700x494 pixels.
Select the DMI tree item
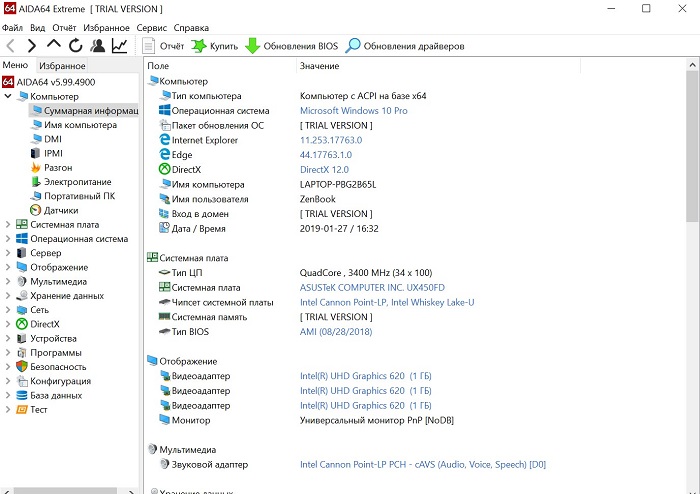(x=46, y=139)
